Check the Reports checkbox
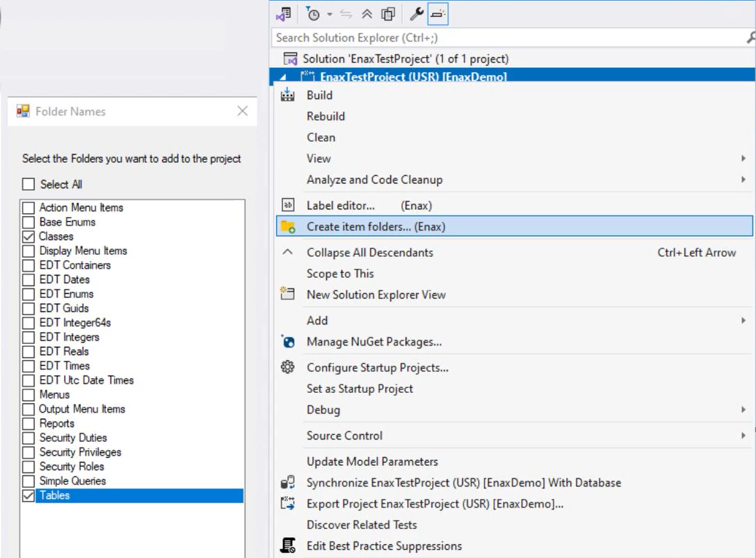 (28, 424)
